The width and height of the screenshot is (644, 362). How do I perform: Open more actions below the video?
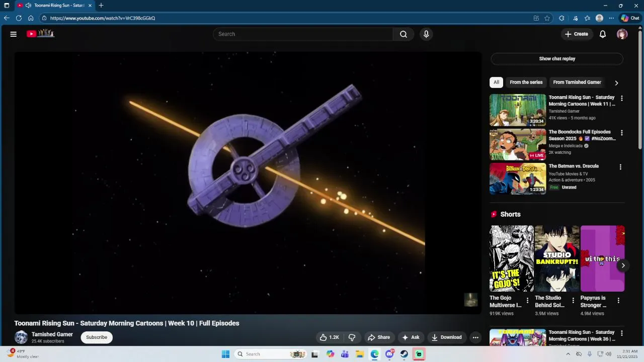pyautogui.click(x=475, y=337)
